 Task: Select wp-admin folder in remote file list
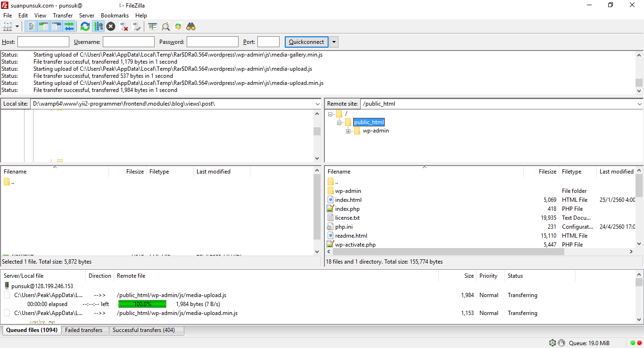tap(348, 191)
